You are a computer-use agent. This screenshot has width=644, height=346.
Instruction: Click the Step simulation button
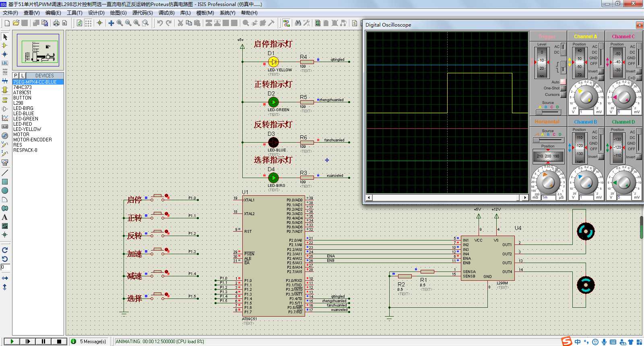point(28,341)
